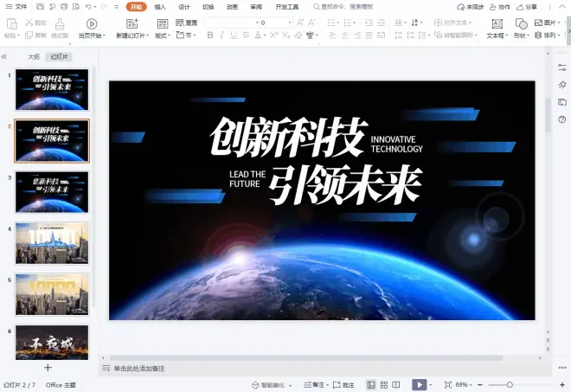Click the clear formatting eraser icon
571x392 pixels.
click(298, 35)
